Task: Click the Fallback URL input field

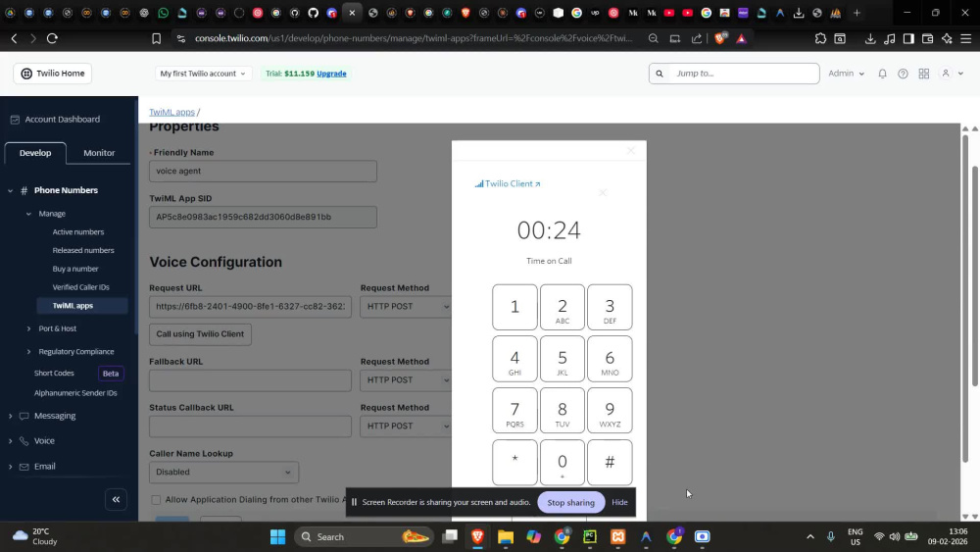Action: [x=250, y=380]
